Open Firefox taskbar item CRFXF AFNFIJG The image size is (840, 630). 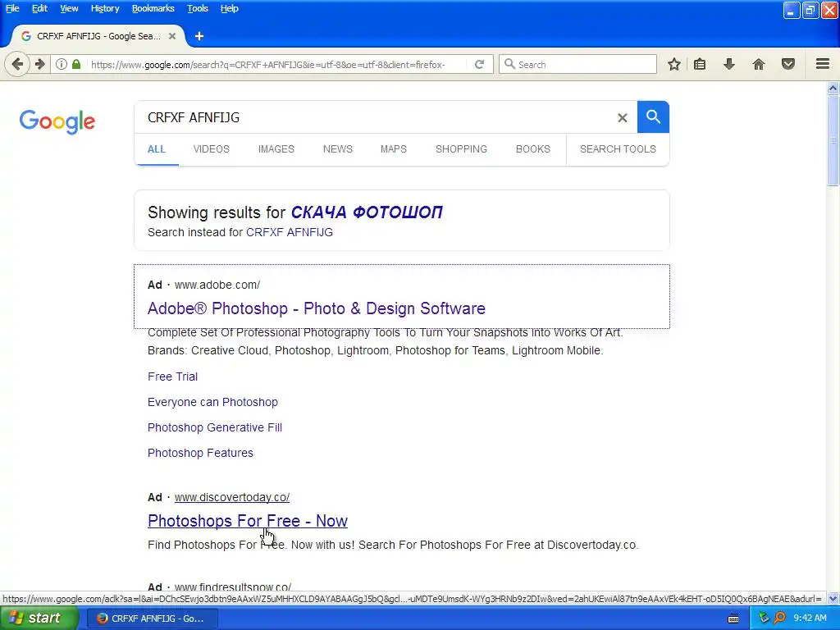coord(152,619)
